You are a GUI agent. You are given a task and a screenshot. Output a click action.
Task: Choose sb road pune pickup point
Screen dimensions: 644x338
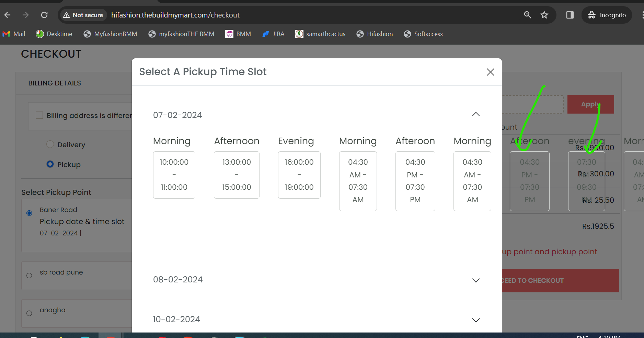(29, 276)
